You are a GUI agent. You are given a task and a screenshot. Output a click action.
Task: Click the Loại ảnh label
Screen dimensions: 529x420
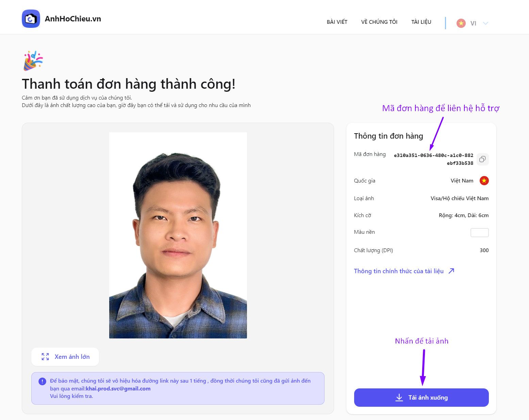(x=364, y=198)
